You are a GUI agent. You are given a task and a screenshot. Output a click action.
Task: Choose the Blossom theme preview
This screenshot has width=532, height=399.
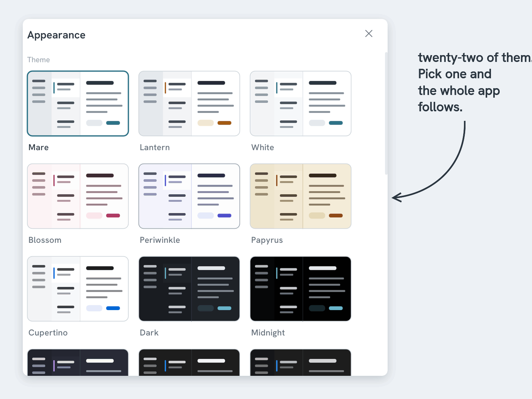click(78, 196)
